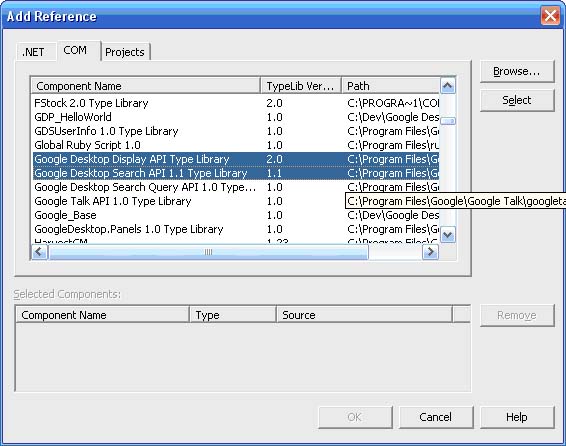Click the vertical scrollbar up arrow
This screenshot has height=446, width=566.
point(448,86)
